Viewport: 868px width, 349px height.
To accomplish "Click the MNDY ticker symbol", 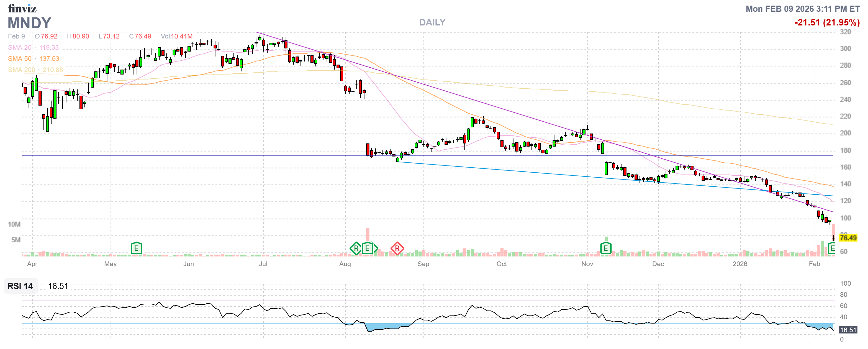I will pos(29,23).
